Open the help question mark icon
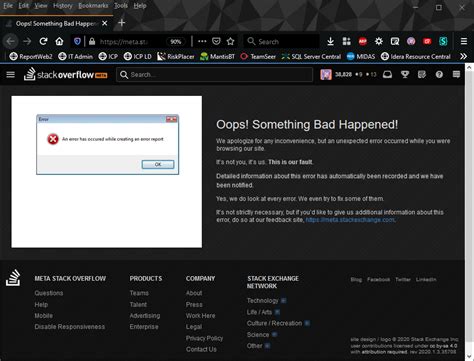Screen dimensions: 474x361 pyautogui.click(x=439, y=74)
